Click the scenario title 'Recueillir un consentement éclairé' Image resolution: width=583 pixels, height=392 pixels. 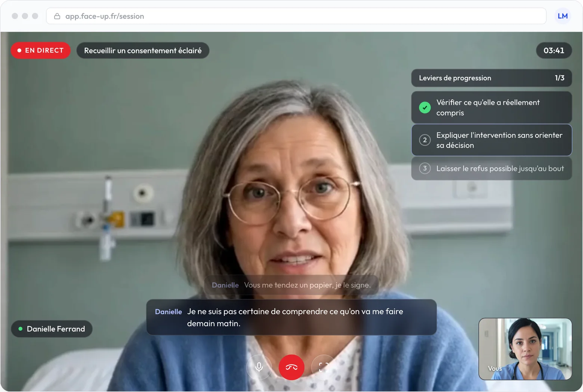coord(143,50)
